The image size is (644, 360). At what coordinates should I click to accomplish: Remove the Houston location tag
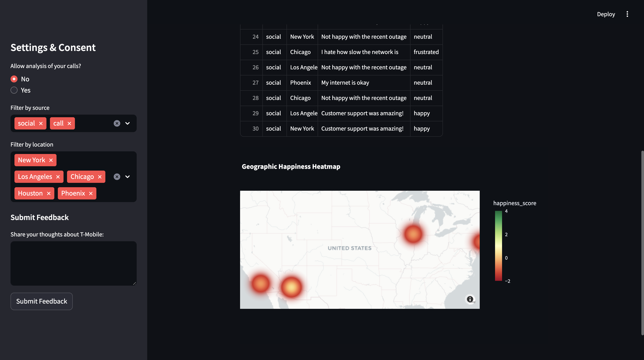pyautogui.click(x=49, y=194)
